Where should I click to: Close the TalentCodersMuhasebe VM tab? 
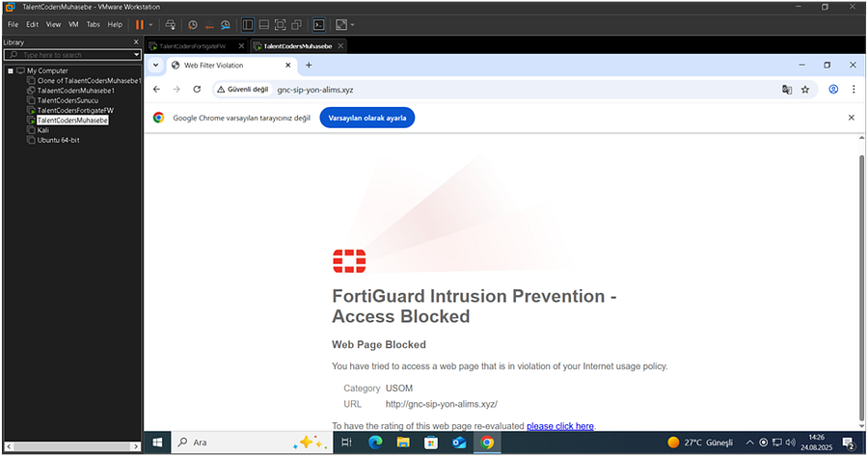(341, 46)
